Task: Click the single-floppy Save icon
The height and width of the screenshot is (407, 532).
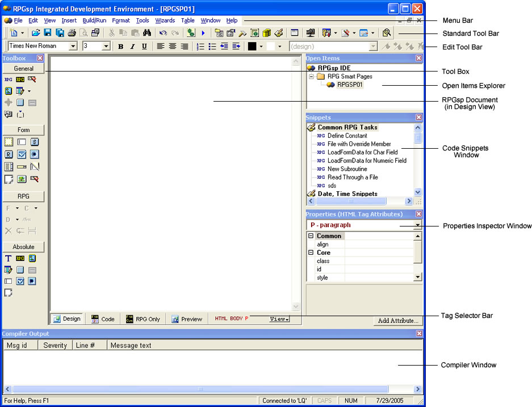Action: pyautogui.click(x=48, y=33)
